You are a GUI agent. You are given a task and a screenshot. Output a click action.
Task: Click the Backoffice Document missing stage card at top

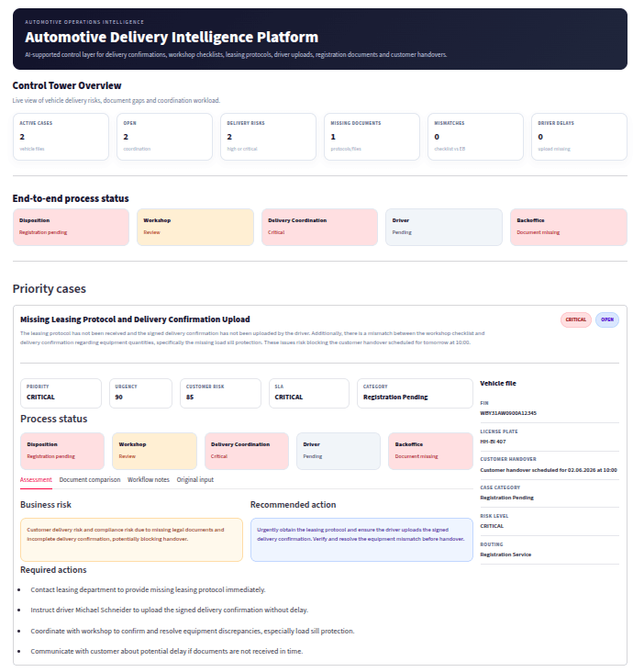(569, 227)
